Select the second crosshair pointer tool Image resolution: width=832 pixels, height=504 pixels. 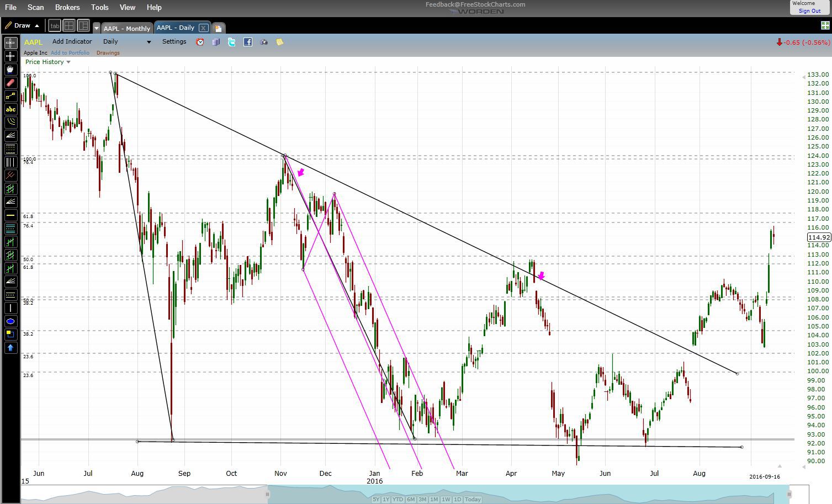click(x=10, y=56)
